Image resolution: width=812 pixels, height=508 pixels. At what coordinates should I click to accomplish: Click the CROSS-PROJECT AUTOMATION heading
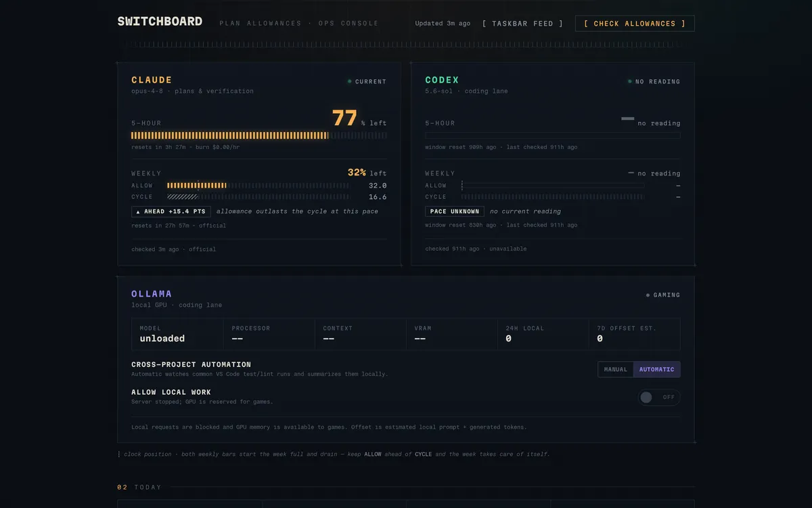[x=191, y=364]
